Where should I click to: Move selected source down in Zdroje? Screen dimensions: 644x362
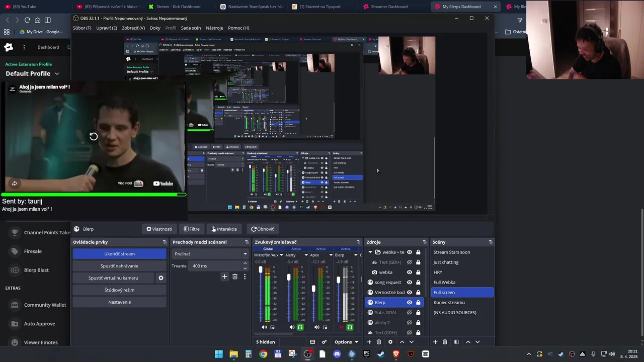pos(411,342)
